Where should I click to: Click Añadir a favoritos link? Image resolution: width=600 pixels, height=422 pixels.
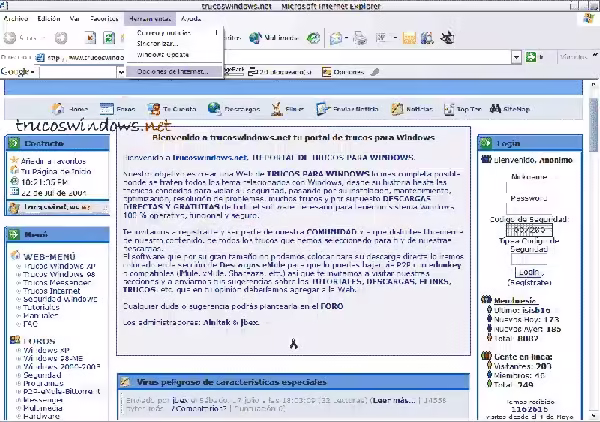click(x=53, y=161)
